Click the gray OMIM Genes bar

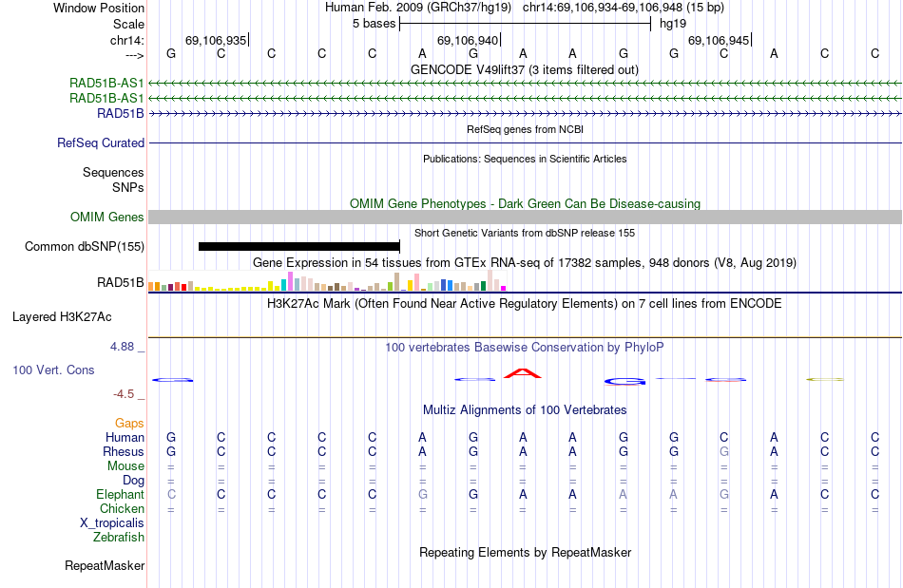[x=525, y=217]
